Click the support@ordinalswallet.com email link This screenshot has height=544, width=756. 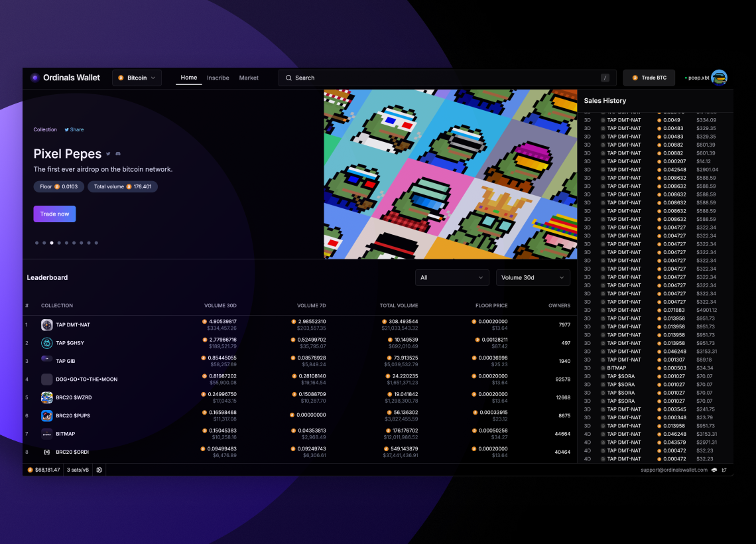[x=674, y=470]
